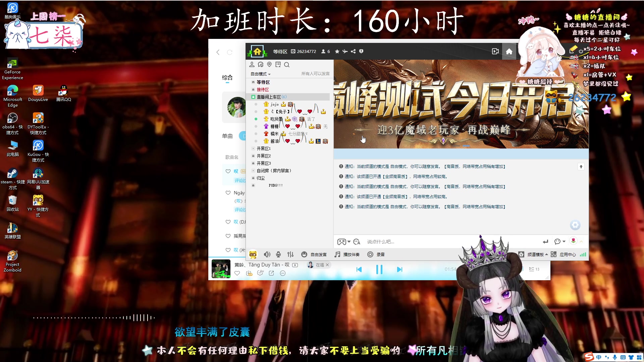Open the 腾讯QQ desktop shortcut
Image resolution: width=644 pixels, height=362 pixels.
pyautogui.click(x=63, y=93)
